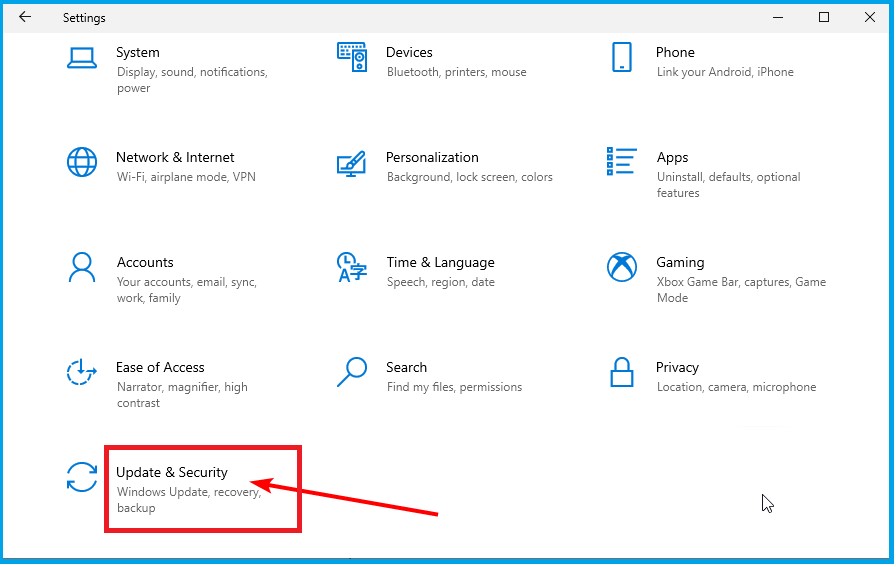Screen dimensions: 896x567
Task: Click the Apps list icon
Action: click(622, 161)
